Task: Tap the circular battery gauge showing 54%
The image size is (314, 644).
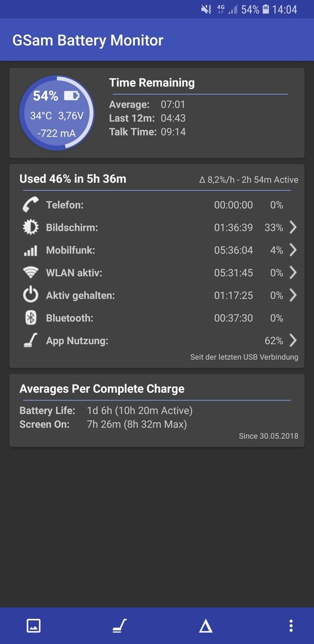Action: click(57, 113)
